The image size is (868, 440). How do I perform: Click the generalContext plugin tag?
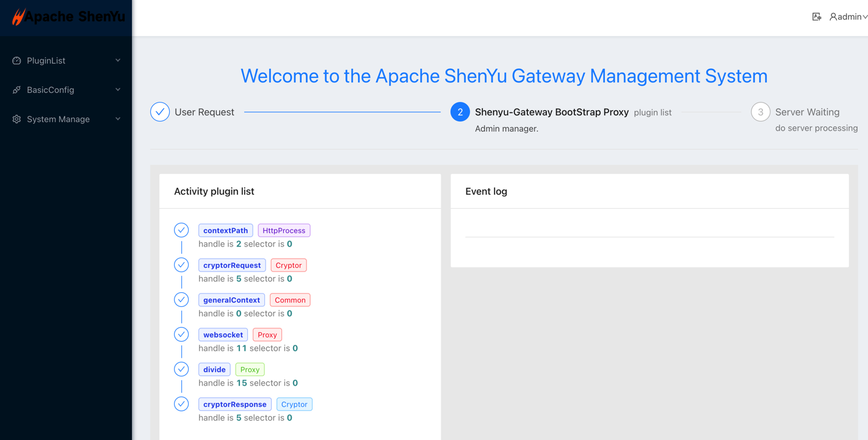(231, 300)
